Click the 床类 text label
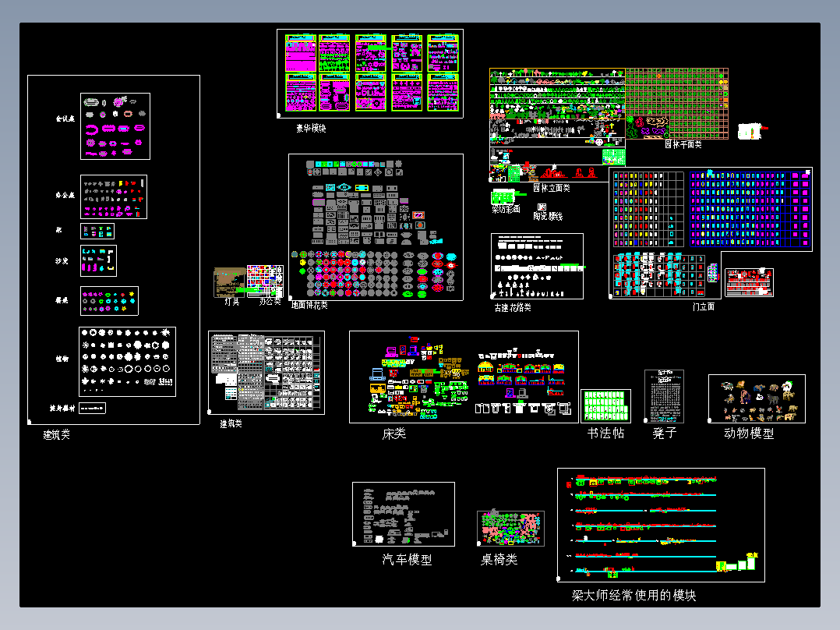The height and width of the screenshot is (630, 840). pos(394,434)
